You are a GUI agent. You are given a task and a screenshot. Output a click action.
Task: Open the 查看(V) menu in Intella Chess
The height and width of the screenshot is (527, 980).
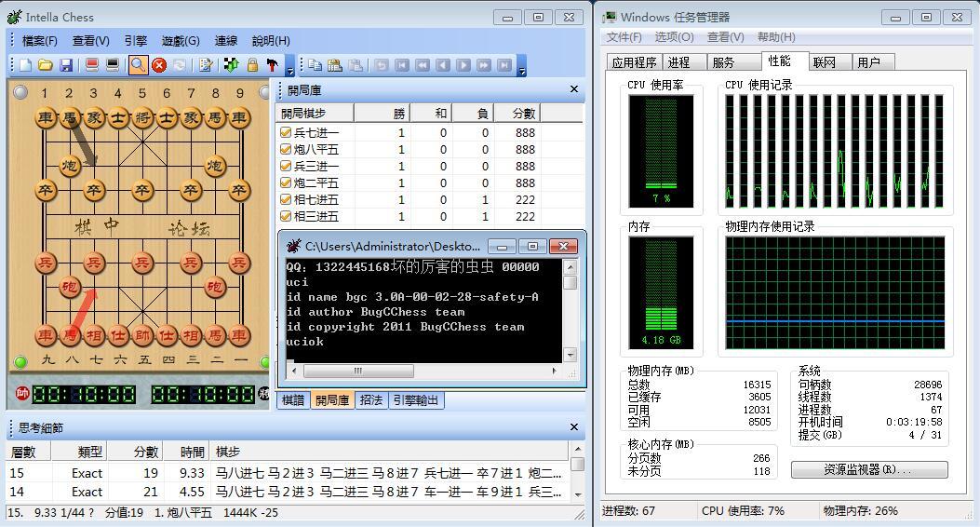tap(90, 41)
